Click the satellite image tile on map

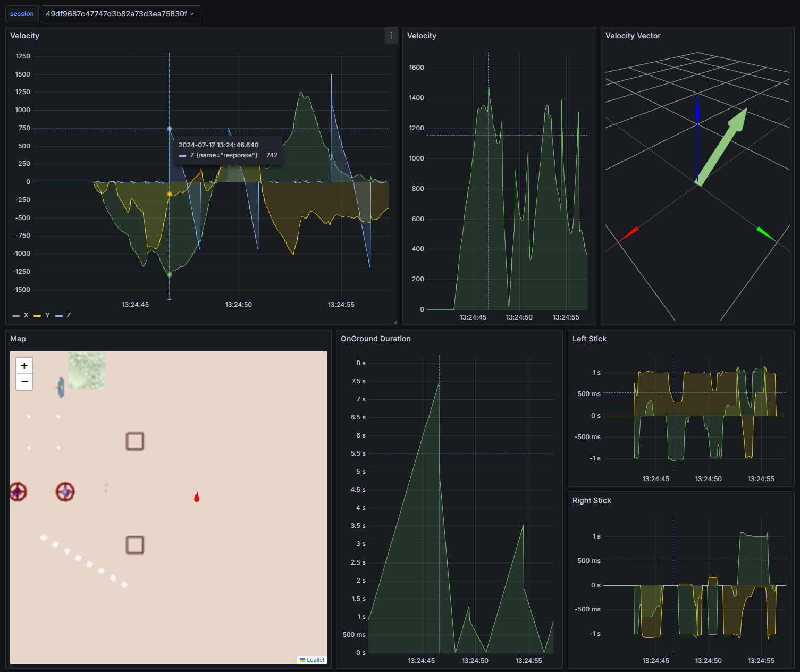[87, 371]
